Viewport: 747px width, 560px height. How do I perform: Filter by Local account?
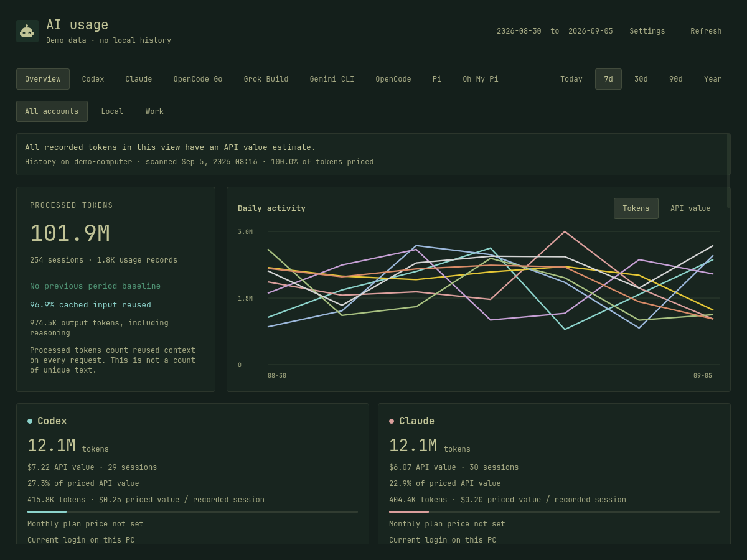tap(112, 111)
